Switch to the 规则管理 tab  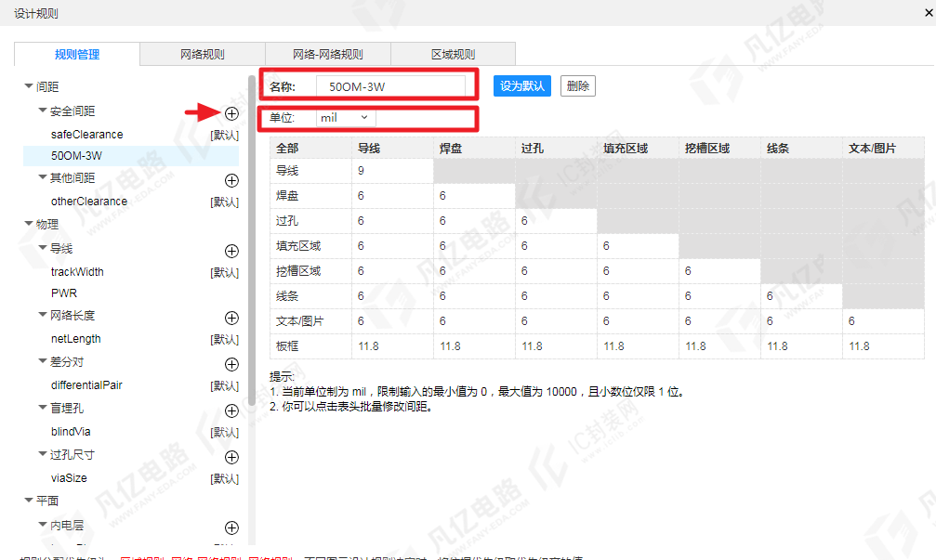coord(77,54)
